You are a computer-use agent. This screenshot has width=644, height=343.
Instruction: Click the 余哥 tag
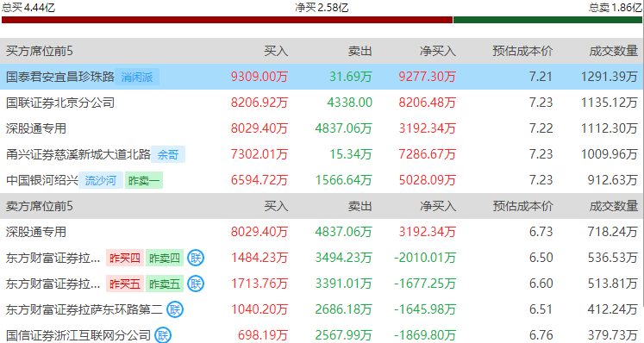pyautogui.click(x=168, y=154)
